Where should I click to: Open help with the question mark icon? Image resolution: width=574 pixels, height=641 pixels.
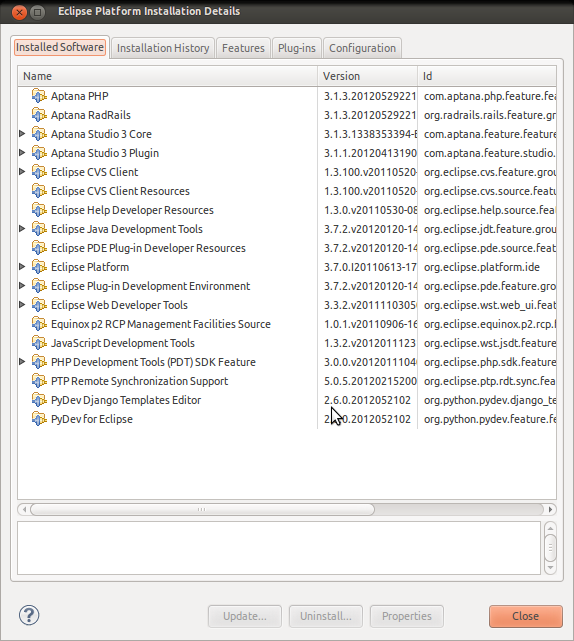pos(29,615)
